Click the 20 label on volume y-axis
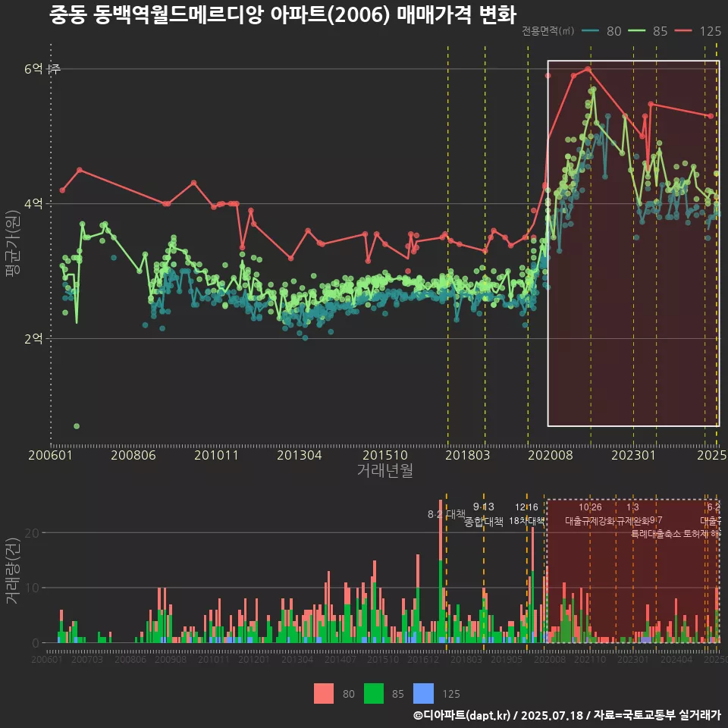This screenshot has height=728, width=728. pyautogui.click(x=32, y=532)
